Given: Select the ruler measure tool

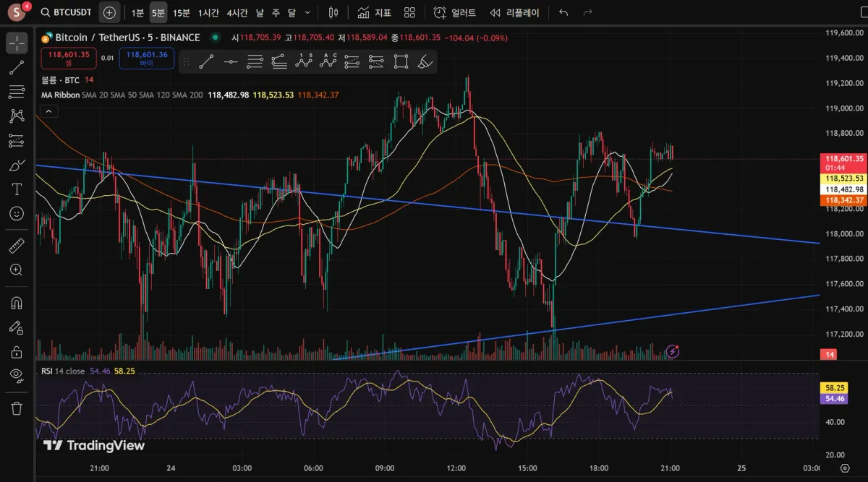Looking at the screenshot, I should pos(17,246).
